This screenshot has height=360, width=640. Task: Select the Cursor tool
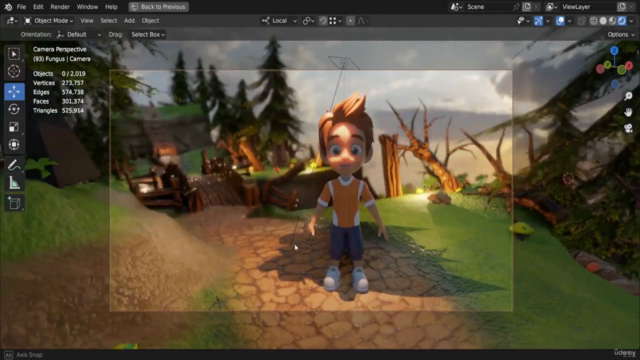pos(14,71)
